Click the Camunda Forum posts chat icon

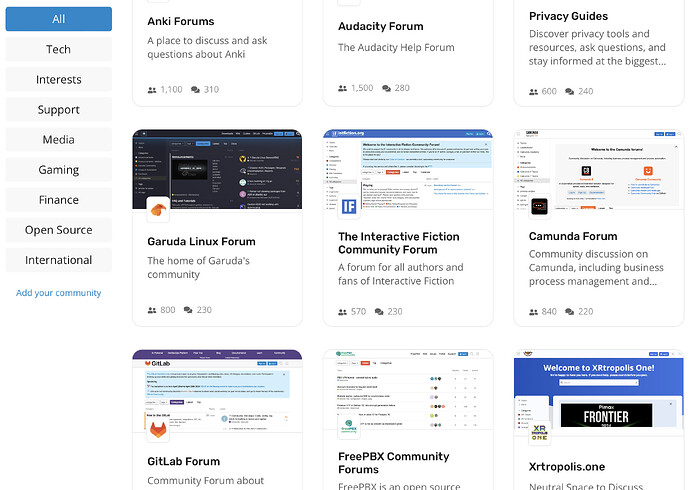click(569, 312)
